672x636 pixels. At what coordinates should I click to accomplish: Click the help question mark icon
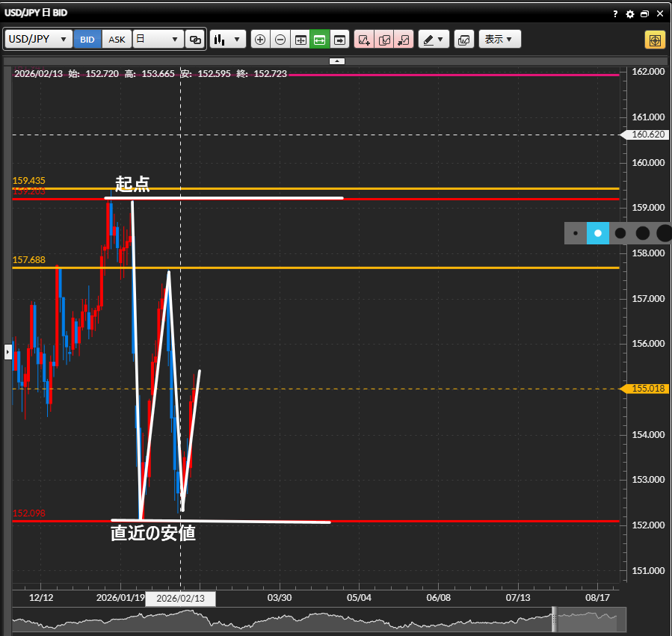(x=615, y=13)
